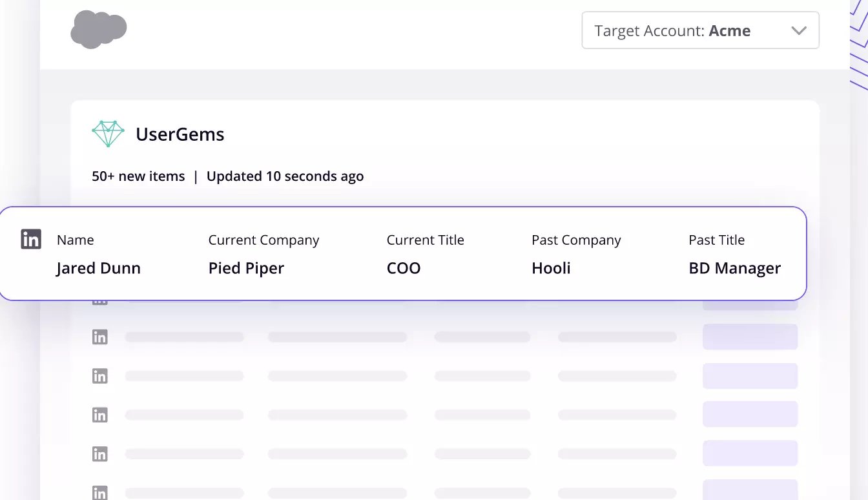
Task: Click the UserGems heading text
Action: click(x=180, y=134)
